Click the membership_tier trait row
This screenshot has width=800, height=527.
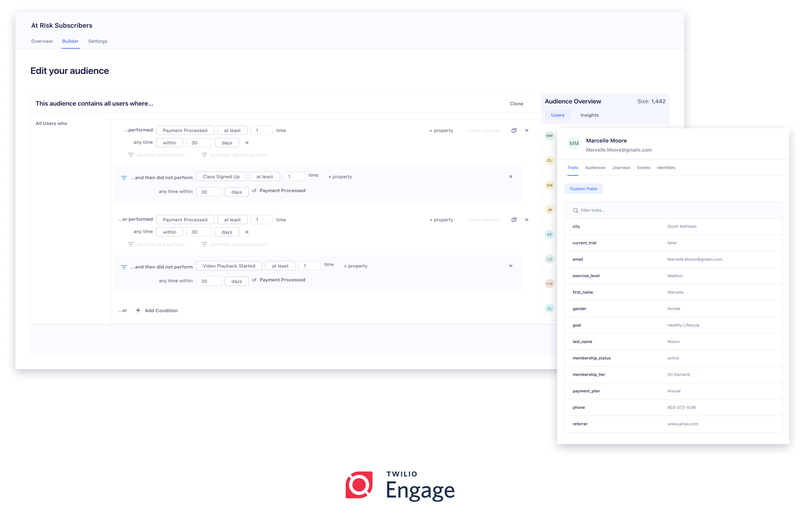pyautogui.click(x=673, y=374)
